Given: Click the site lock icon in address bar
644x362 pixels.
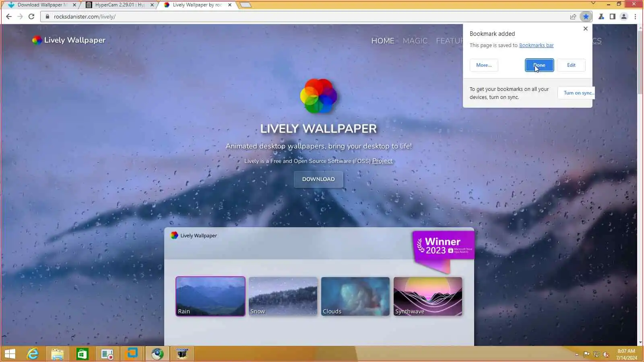Looking at the screenshot, I should [x=47, y=16].
